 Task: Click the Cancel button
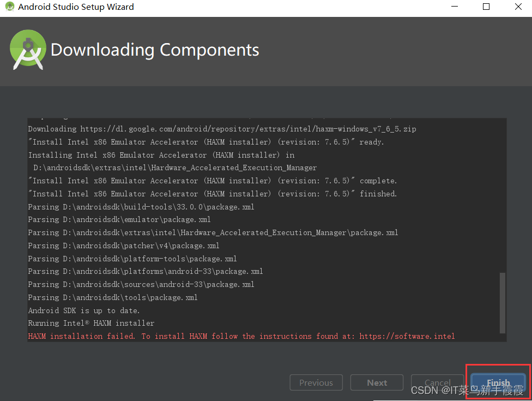tap(437, 382)
